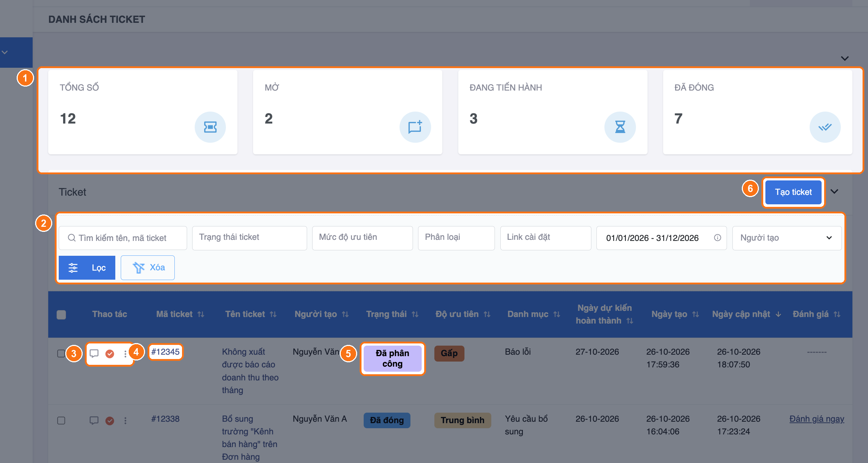Open the date range 01/01/2026 - 31/12/2026 picker
The image size is (868, 463).
(661, 238)
